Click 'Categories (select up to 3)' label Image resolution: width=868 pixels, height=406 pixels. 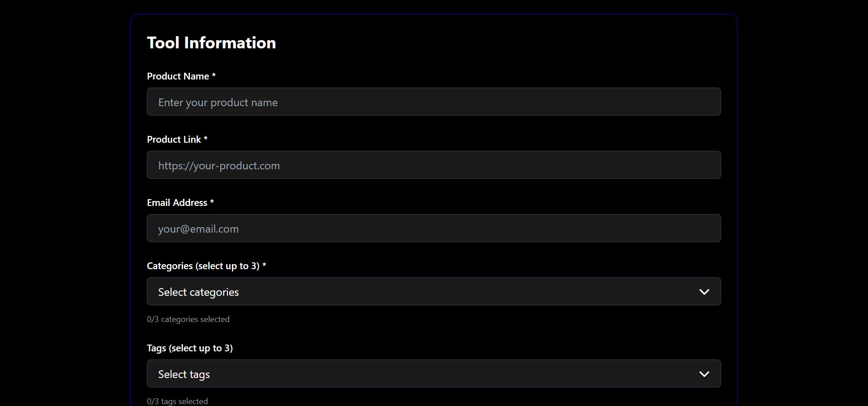(203, 266)
